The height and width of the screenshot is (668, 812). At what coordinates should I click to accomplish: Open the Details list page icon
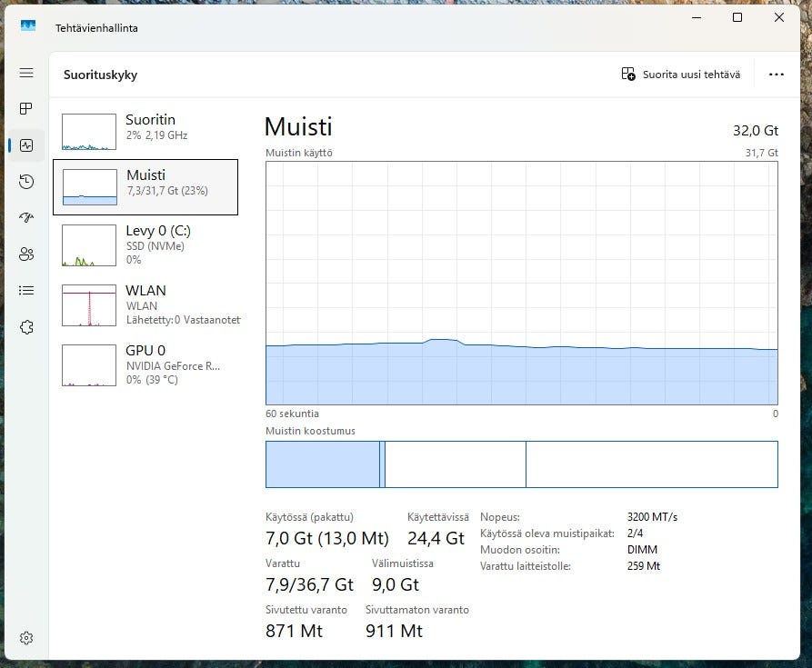[26, 291]
